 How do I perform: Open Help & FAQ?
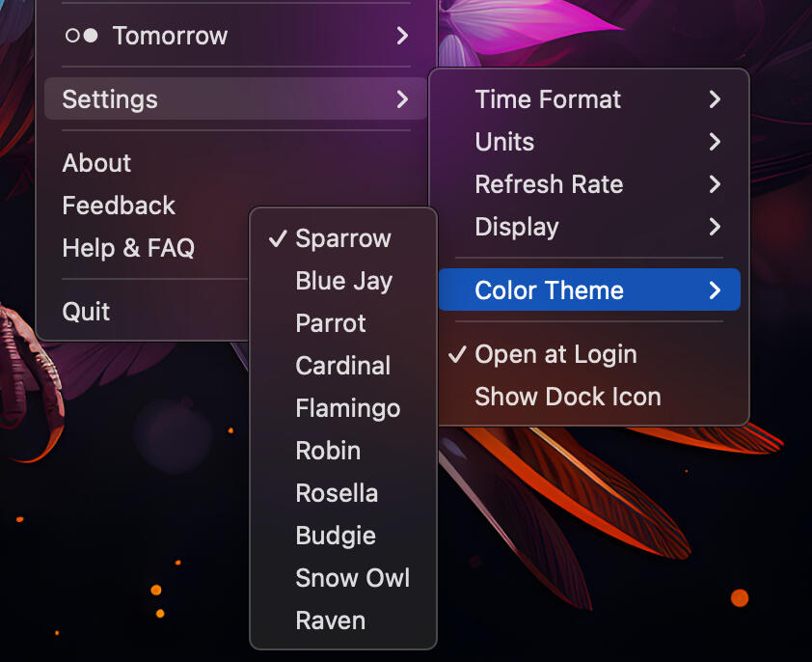tap(128, 248)
